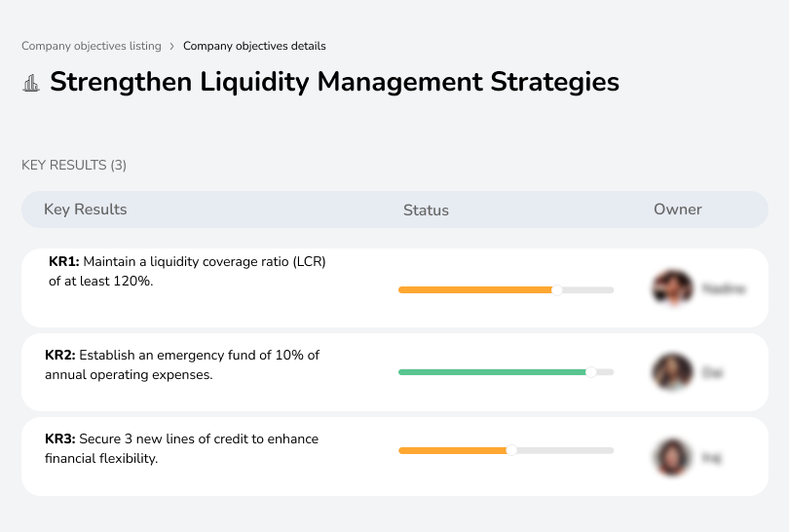The height and width of the screenshot is (532, 789).
Task: Adjust the KR3 orange progress slider handle
Action: tap(511, 450)
